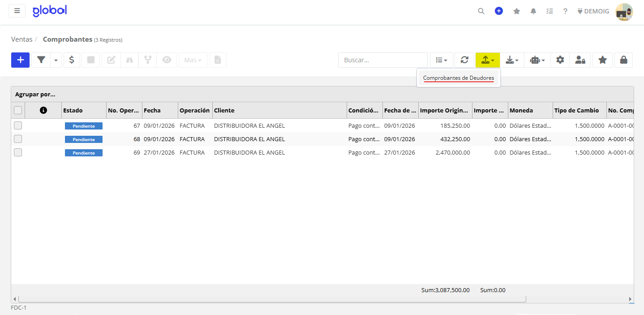
Task: Click the blue add new record button
Action: (x=20, y=60)
